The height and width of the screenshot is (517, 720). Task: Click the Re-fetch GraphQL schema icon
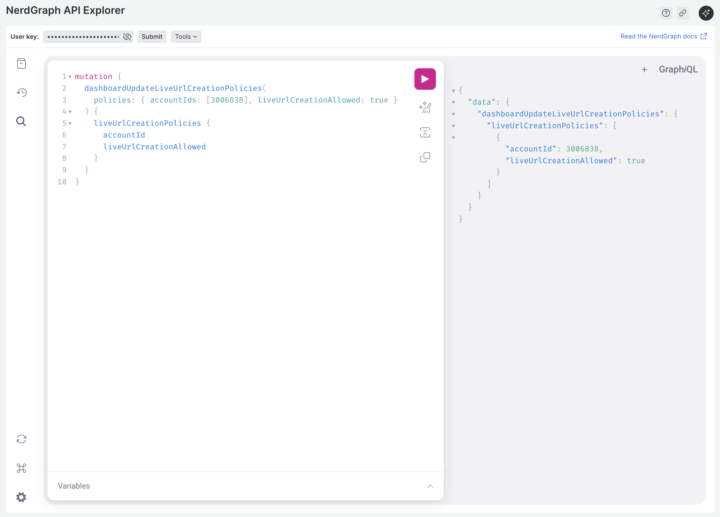(21, 439)
